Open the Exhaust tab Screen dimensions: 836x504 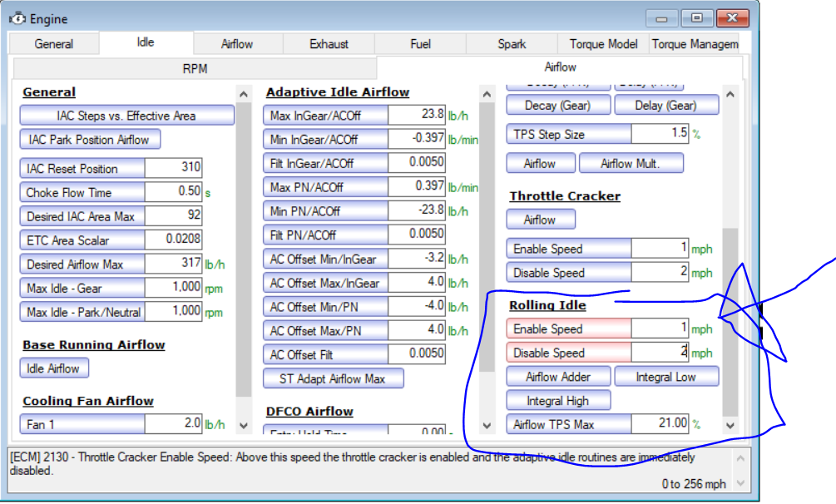[x=329, y=44]
